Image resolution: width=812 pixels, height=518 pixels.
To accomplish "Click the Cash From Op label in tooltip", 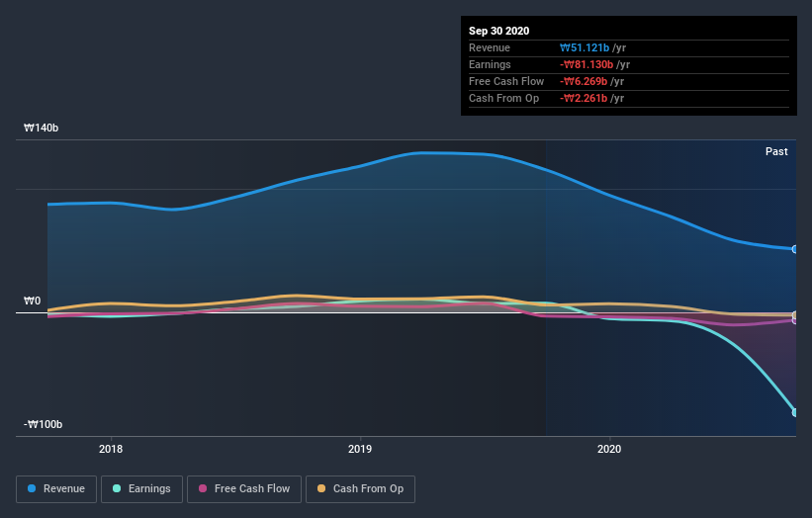I will click(503, 98).
